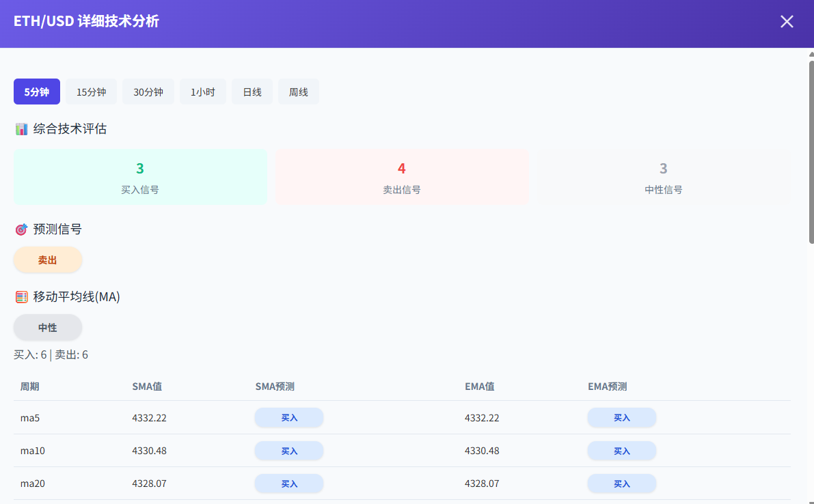Image resolution: width=814 pixels, height=504 pixels.
Task: Switch to the 周线 weekly tab
Action: click(x=299, y=92)
